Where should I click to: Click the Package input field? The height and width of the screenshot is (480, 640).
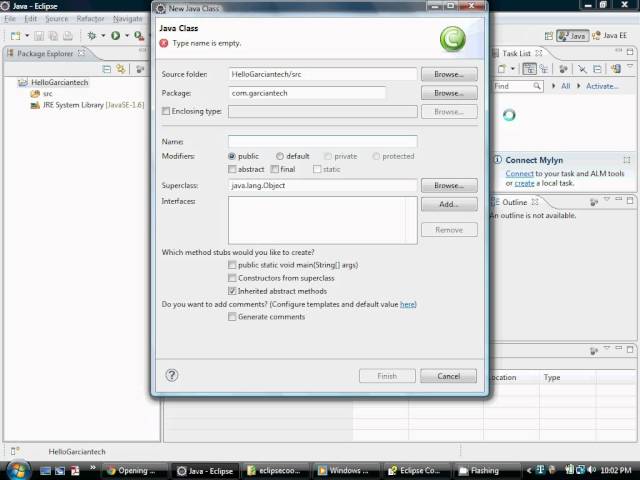[307, 93]
